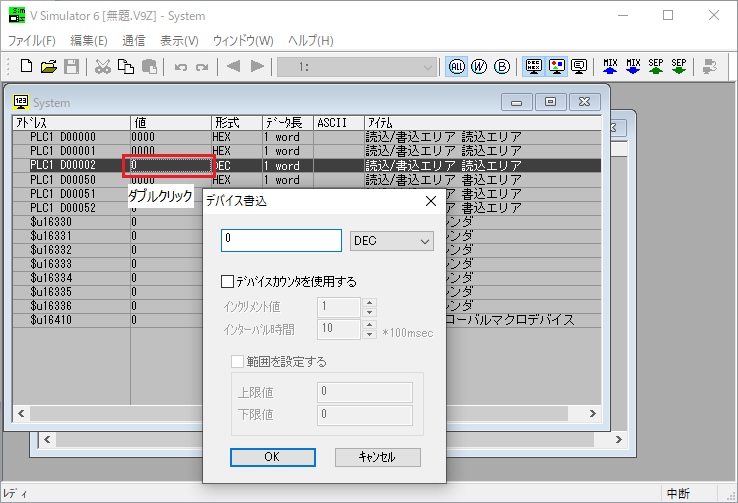The width and height of the screenshot is (738, 503).
Task: Click the first green SEP arrow icon
Action: (656, 67)
